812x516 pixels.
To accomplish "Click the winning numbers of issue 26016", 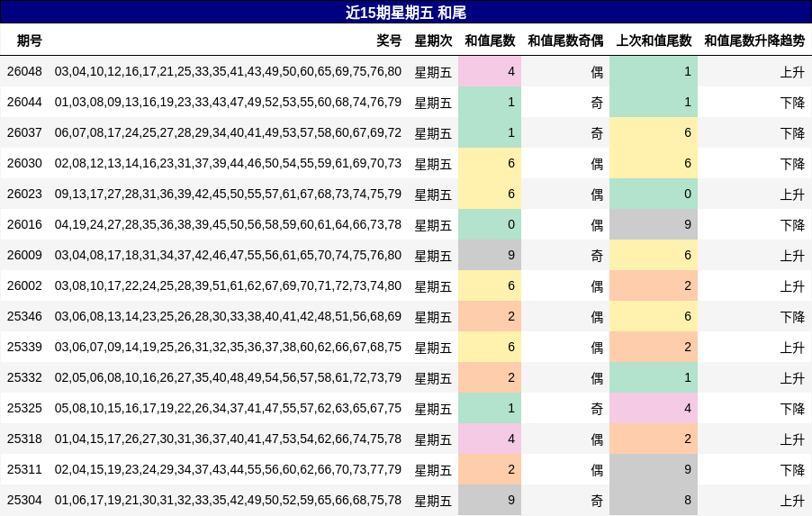I will [228, 224].
